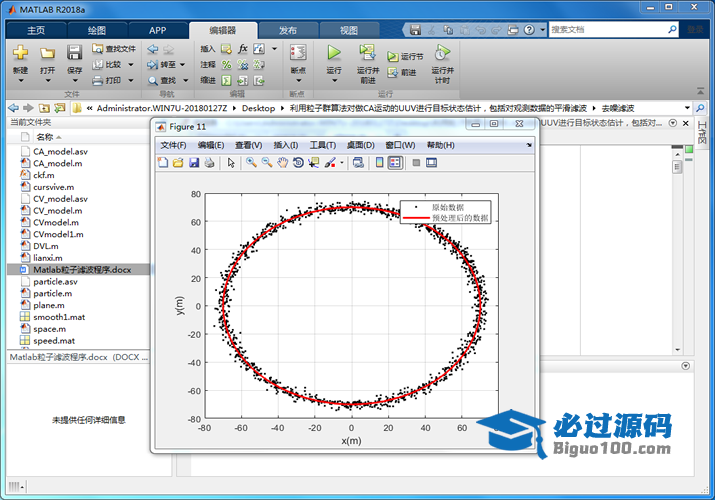Viewport: 715px width, 500px height.
Task: Toggle the Insert Colorbar button in figure toolbar
Action: (x=377, y=162)
